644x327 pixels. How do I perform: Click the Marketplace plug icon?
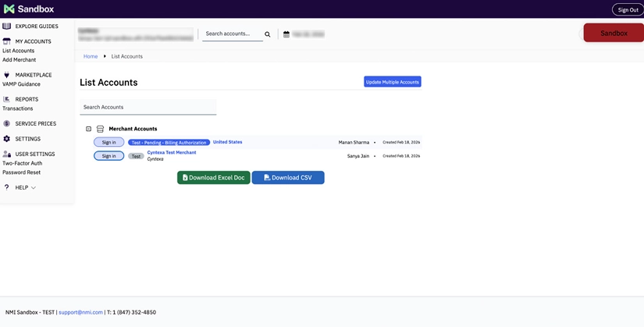coord(6,75)
